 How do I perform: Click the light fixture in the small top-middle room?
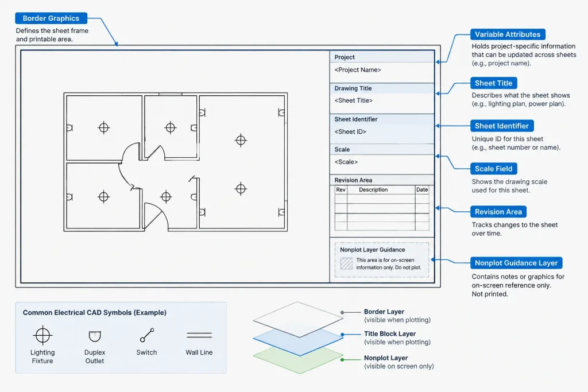coord(170,128)
